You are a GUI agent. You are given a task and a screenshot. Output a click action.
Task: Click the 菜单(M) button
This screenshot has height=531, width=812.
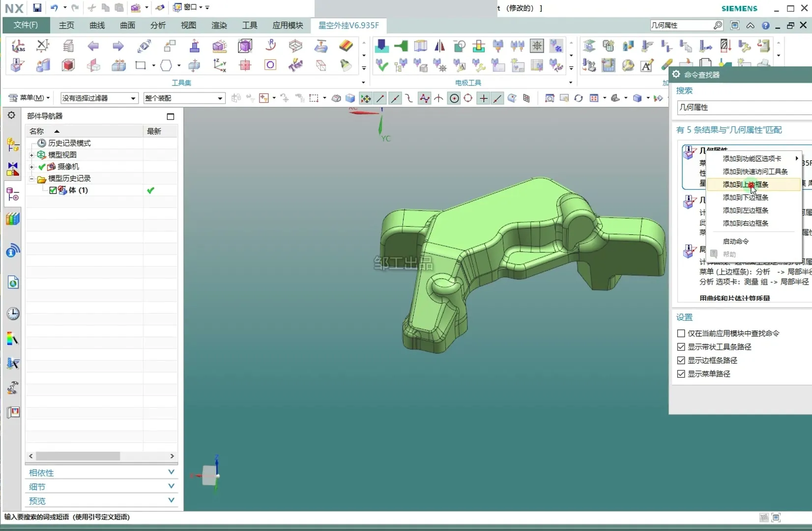[29, 98]
